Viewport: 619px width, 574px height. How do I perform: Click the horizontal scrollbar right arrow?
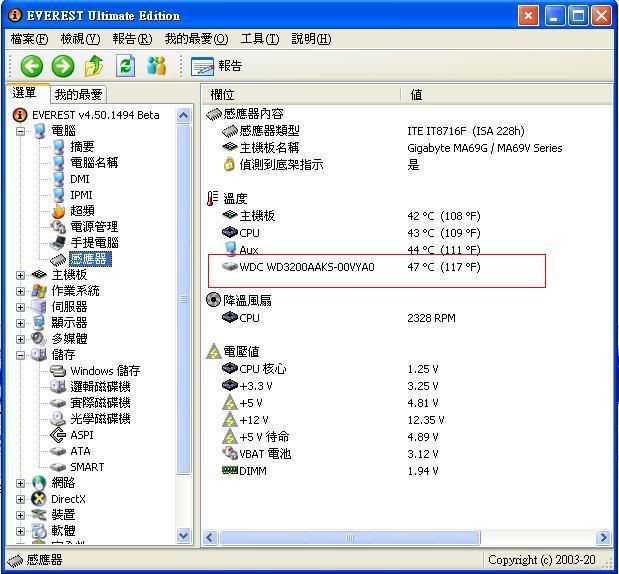pos(604,537)
